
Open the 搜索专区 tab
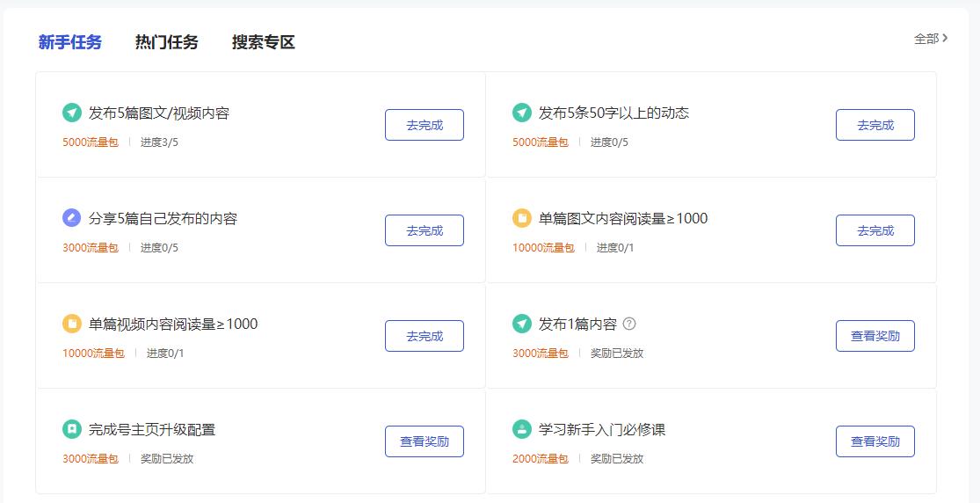(264, 42)
